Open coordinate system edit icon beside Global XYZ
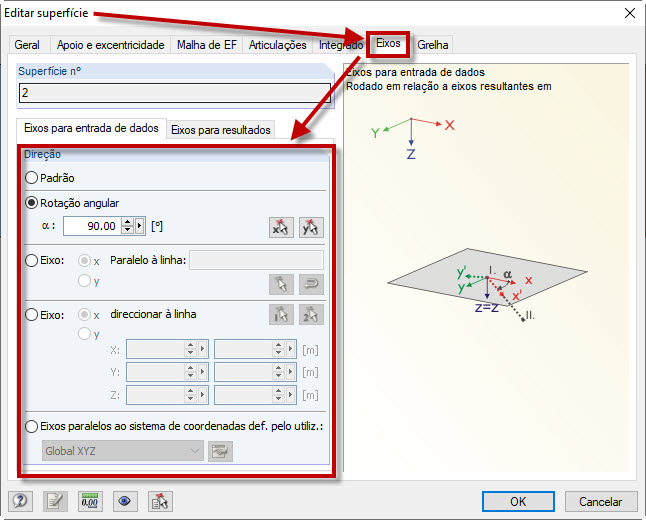This screenshot has width=646, height=520. [x=220, y=452]
